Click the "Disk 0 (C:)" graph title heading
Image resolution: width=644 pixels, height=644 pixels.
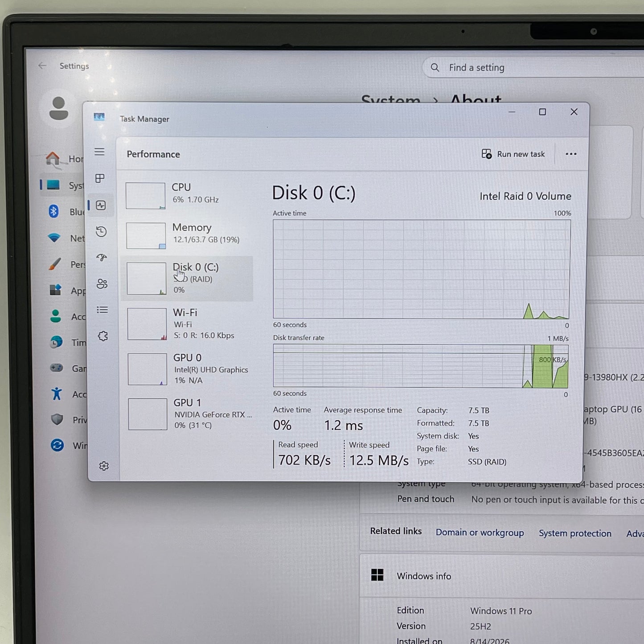(x=314, y=193)
